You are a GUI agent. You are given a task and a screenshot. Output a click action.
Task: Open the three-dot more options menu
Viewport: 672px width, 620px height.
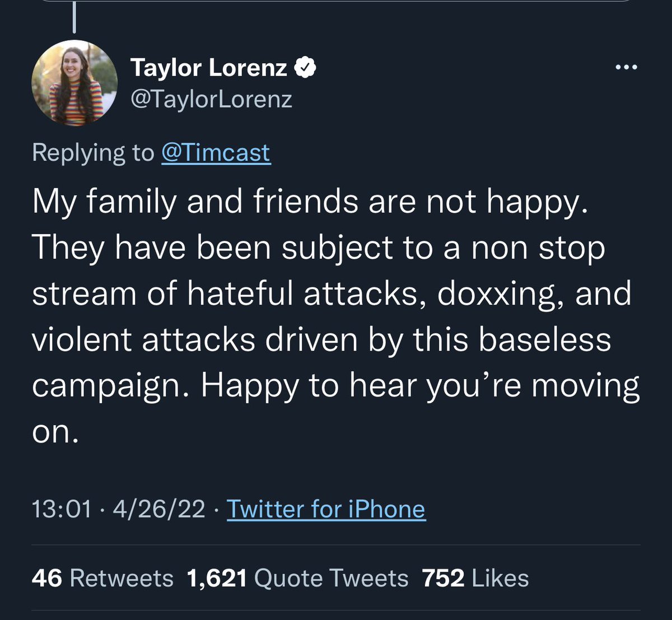click(x=626, y=68)
